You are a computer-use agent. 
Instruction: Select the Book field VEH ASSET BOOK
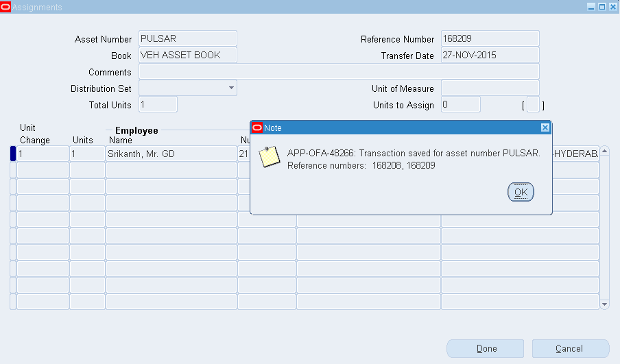pos(187,56)
